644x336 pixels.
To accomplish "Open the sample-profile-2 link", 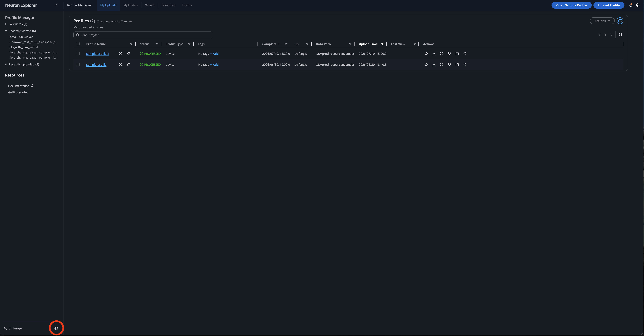I will click(x=98, y=54).
